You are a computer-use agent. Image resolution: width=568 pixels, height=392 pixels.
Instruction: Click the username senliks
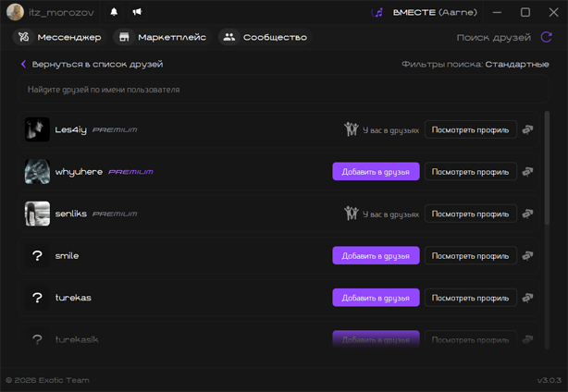(71, 214)
